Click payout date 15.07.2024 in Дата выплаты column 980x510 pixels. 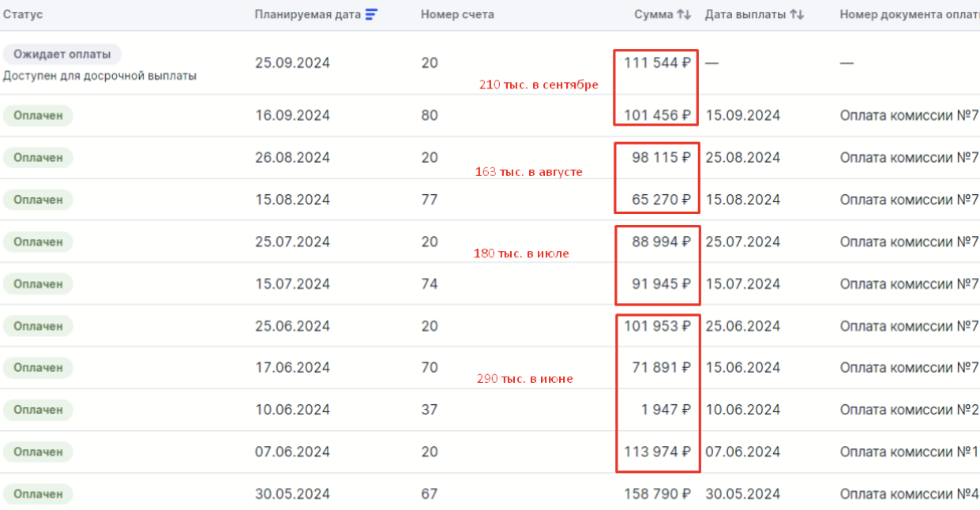[742, 283]
